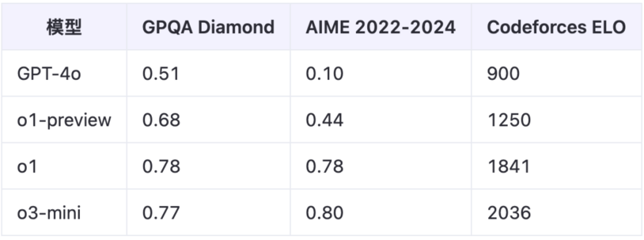Click o3-mini GPQA score 0.77
This screenshot has height=240, width=644.
[x=161, y=213]
